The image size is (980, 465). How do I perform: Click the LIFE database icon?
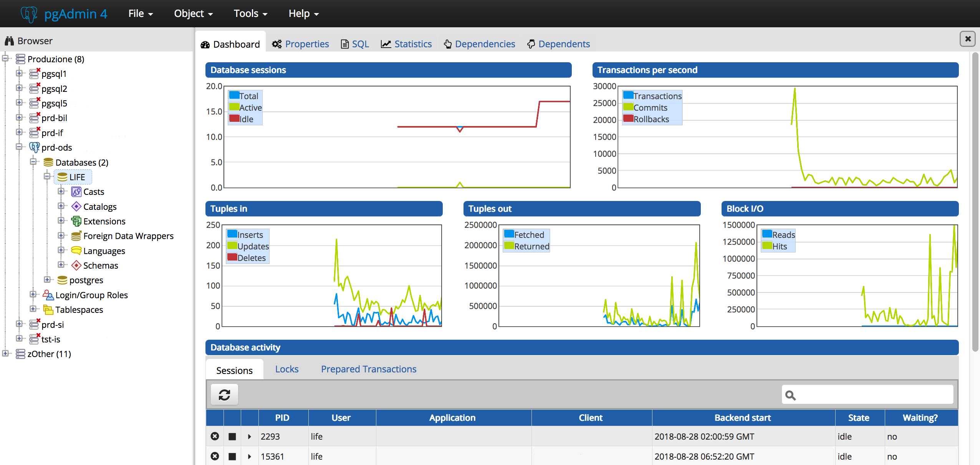coord(62,177)
